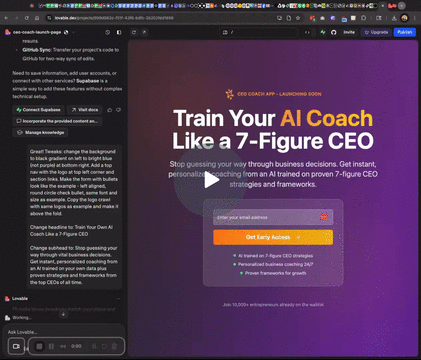Expand the ceo-coach-launch-page project dropdown
Screen dimensions: 421x360
pyautogui.click(x=73, y=32)
